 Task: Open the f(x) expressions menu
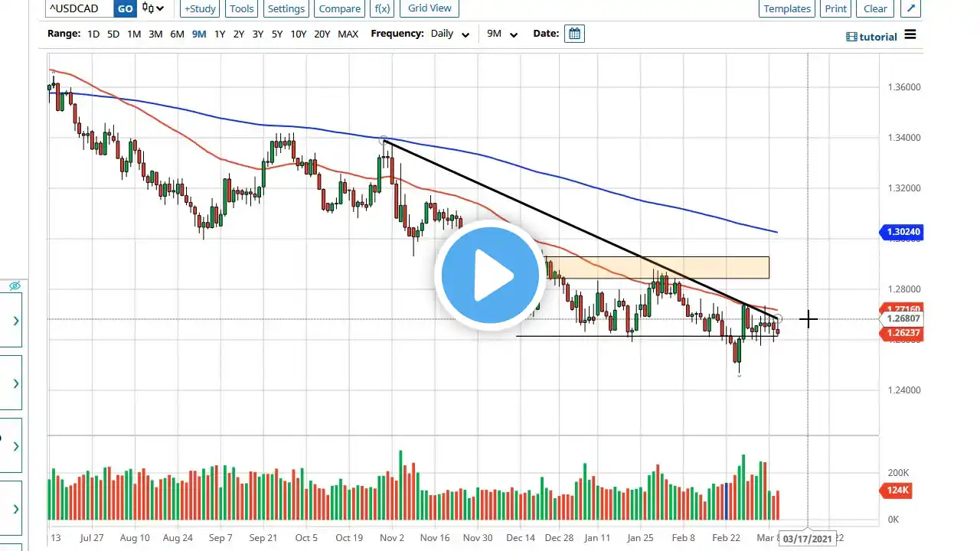click(381, 8)
